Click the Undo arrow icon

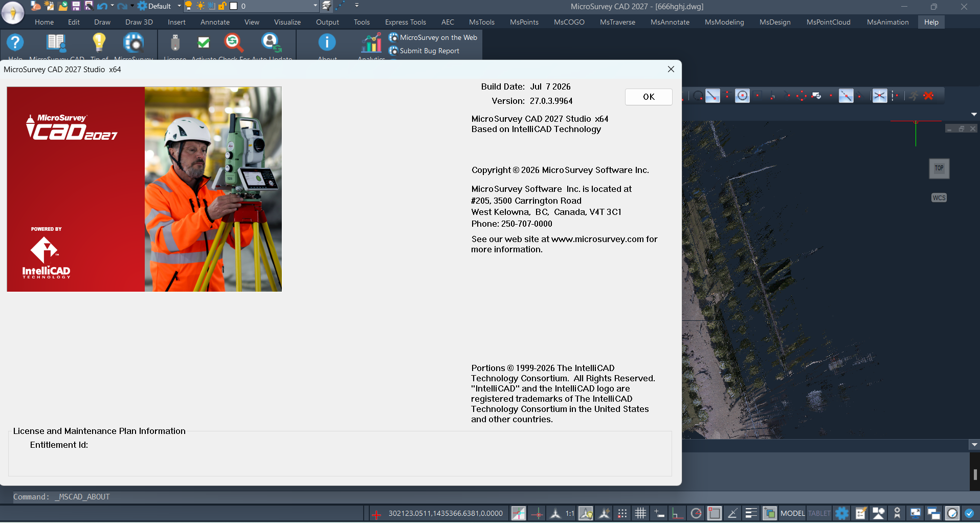(102, 6)
